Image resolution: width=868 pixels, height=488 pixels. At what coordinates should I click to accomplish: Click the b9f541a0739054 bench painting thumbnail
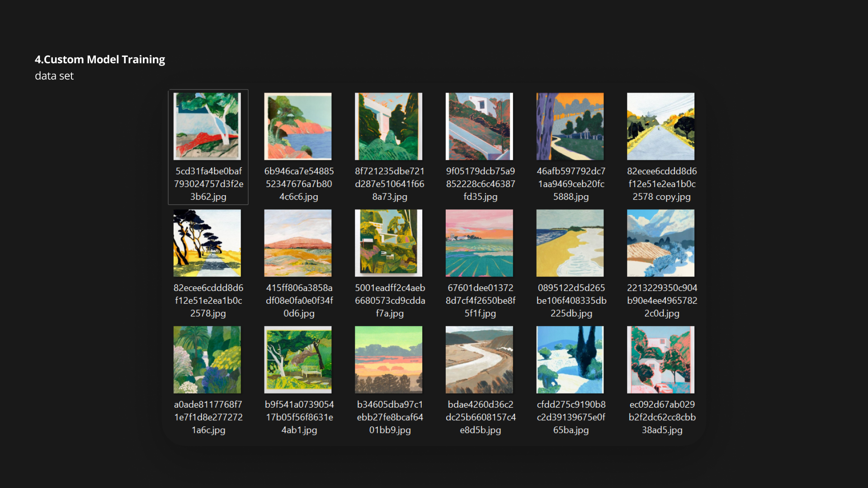coord(298,360)
